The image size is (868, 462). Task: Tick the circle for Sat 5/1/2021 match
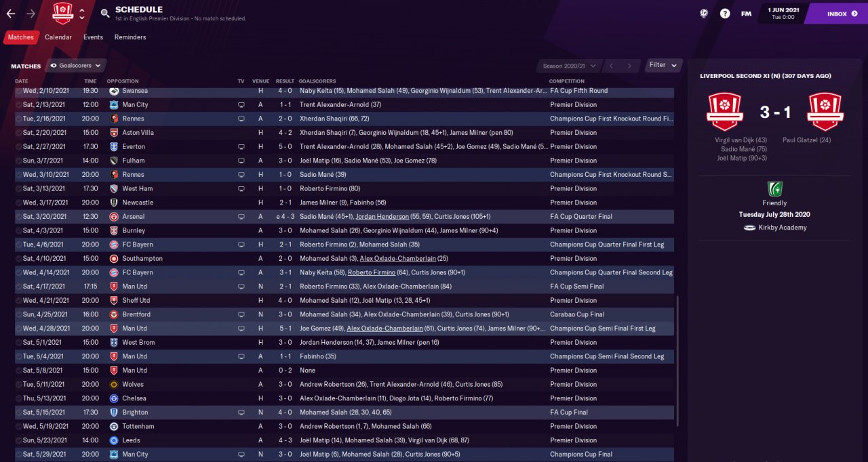point(18,342)
